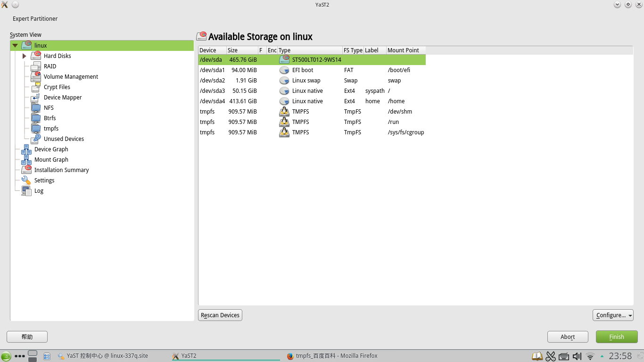Click the TMPFS icon in /run row
This screenshot has height=362, width=644.
tap(284, 122)
